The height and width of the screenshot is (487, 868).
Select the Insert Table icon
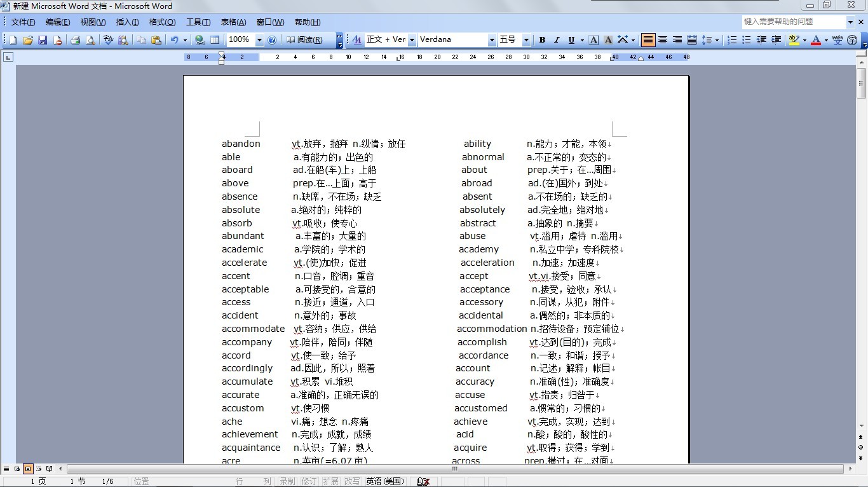(x=214, y=39)
